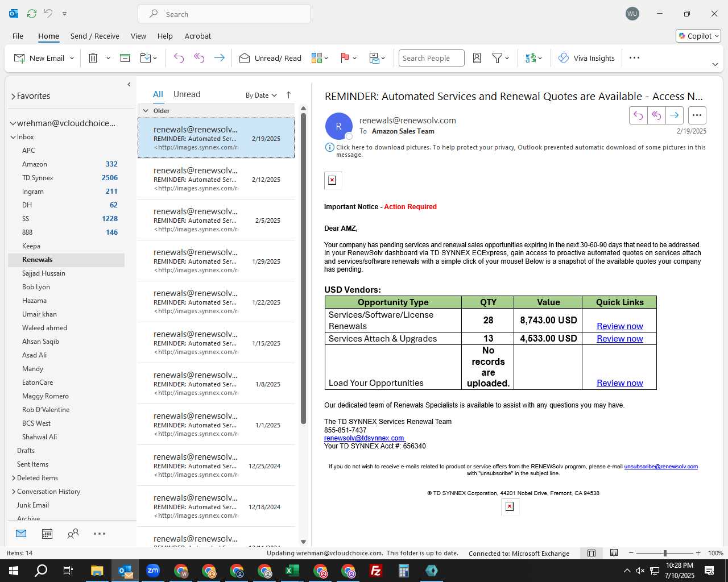Click the Forward arrow in ribbon toolbar
This screenshot has height=582, width=728.
(219, 58)
